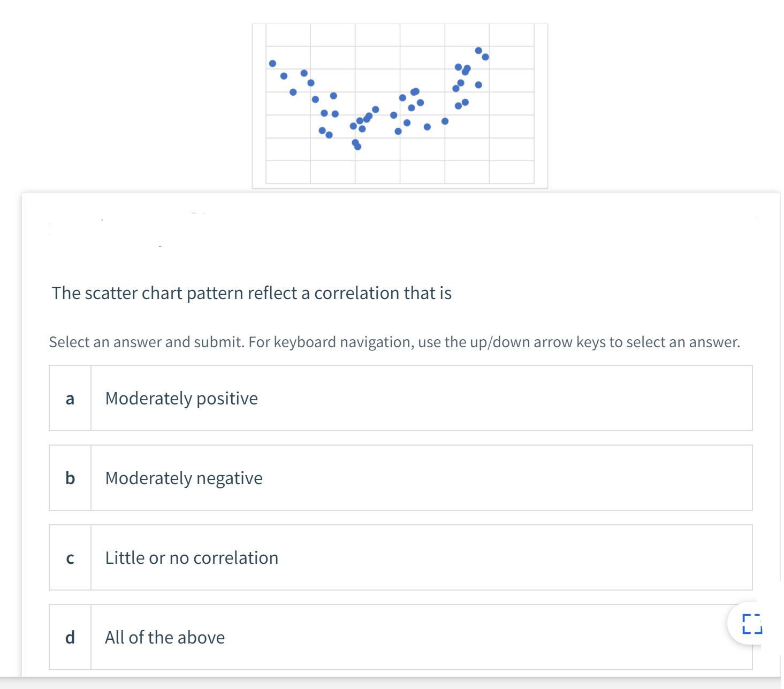784x689 pixels.
Task: Click the letter label b
Action: point(70,478)
